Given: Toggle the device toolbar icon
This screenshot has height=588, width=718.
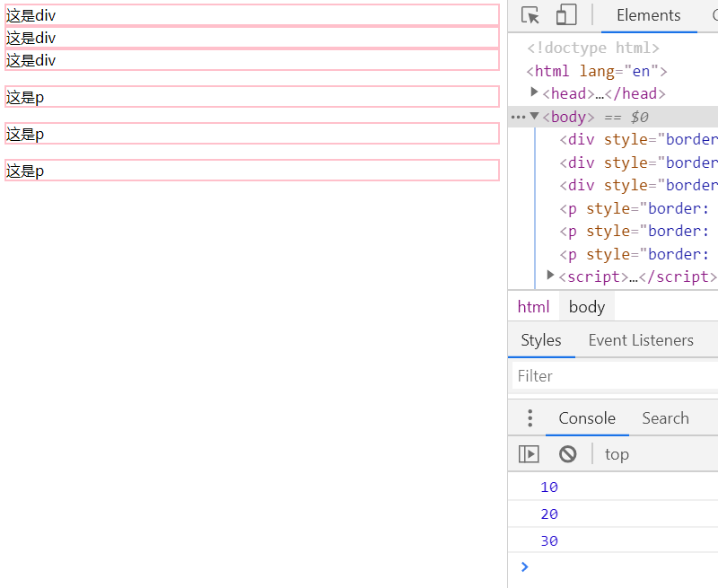Looking at the screenshot, I should click(x=566, y=15).
